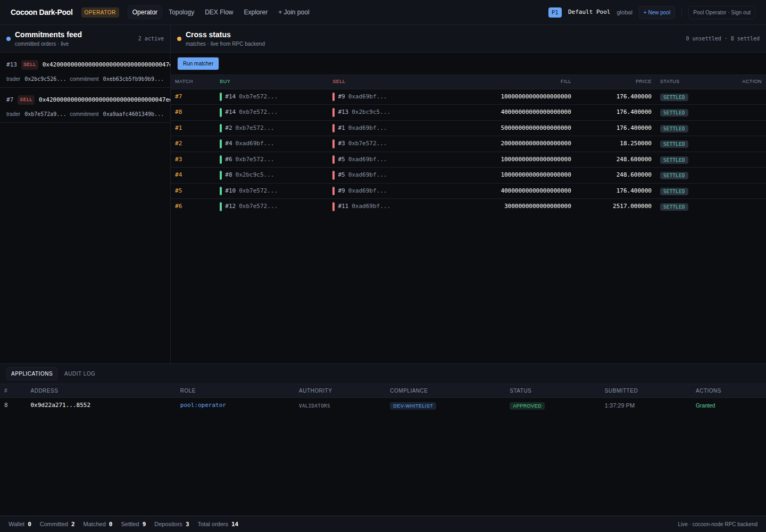Viewport: 766px width, 532px height.
Task: Select the Applications tab
Action: point(32,373)
